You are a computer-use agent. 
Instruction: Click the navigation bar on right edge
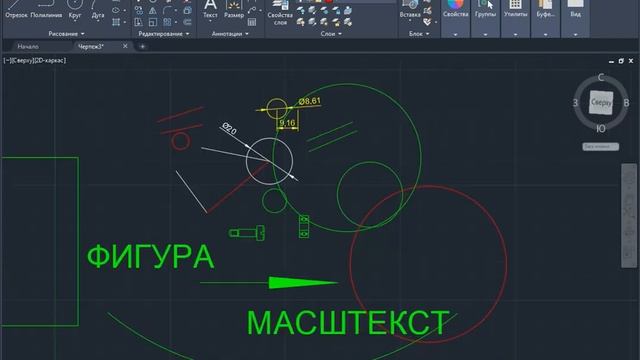629,216
